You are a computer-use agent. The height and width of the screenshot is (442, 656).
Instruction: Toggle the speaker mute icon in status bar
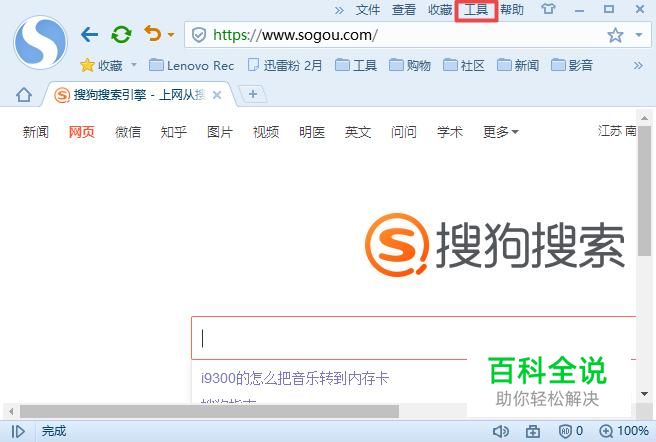coord(500,431)
